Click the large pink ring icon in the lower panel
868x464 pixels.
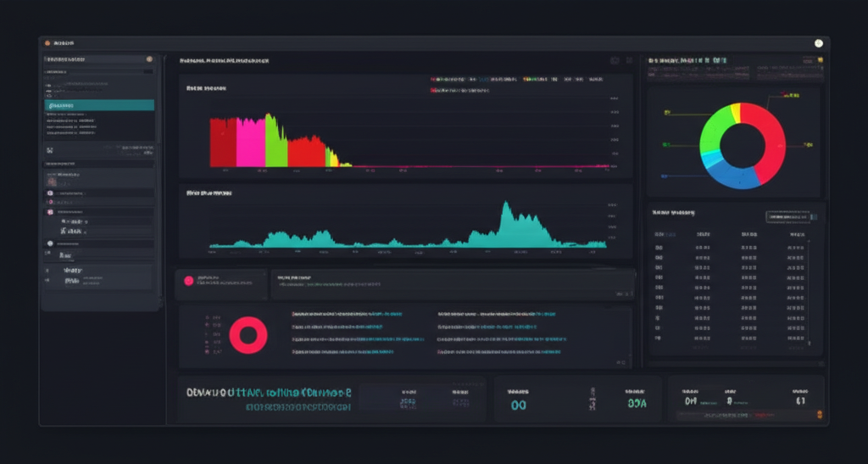click(248, 335)
